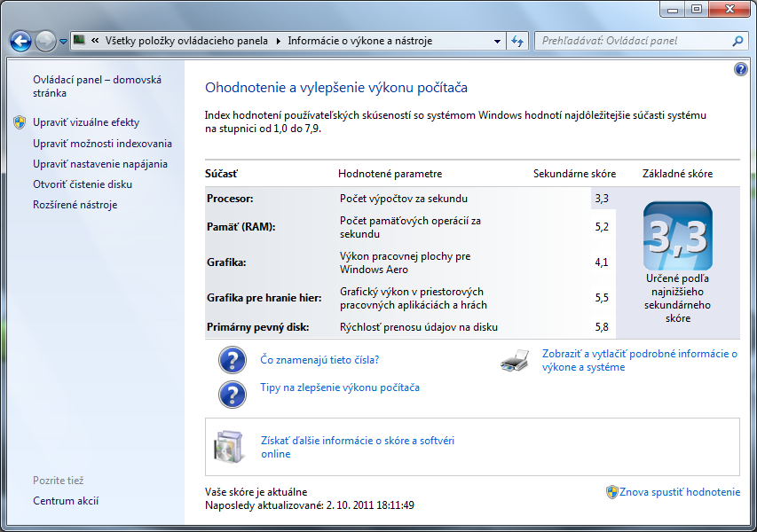Click 'Naposledy aktualizované: 2. 10. 2011' text

pyautogui.click(x=310, y=505)
